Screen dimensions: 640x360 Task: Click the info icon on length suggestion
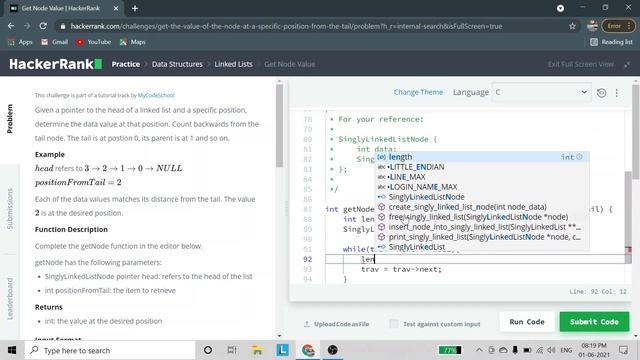(580, 157)
